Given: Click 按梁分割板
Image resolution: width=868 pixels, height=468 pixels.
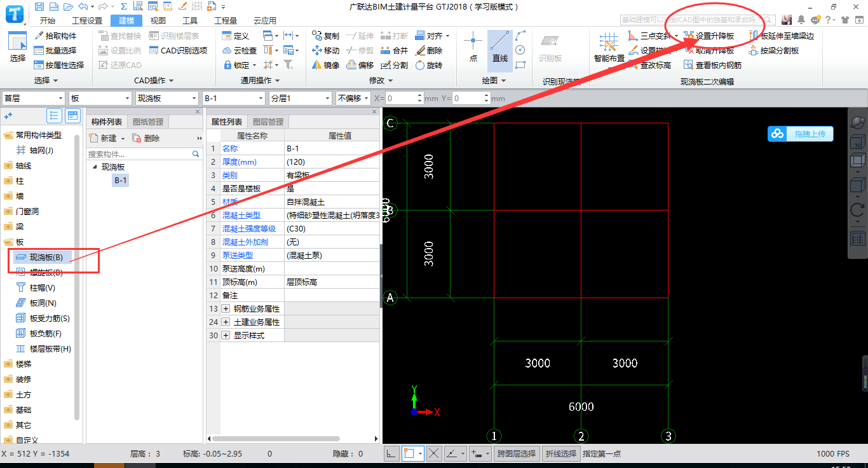Looking at the screenshot, I should tap(774, 50).
